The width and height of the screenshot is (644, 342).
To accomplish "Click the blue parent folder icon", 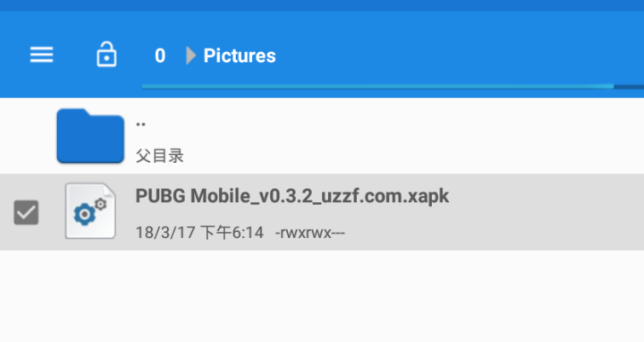I will tap(90, 136).
